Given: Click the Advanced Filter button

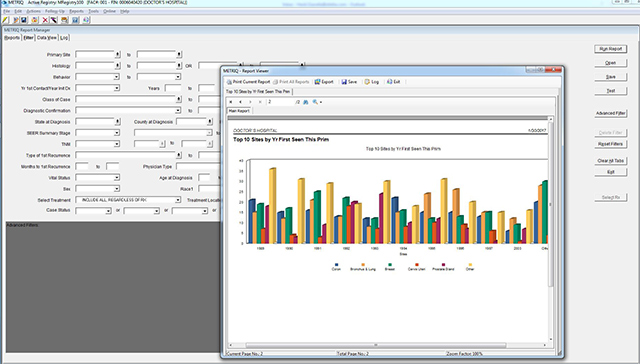Looking at the screenshot, I should pos(611,113).
